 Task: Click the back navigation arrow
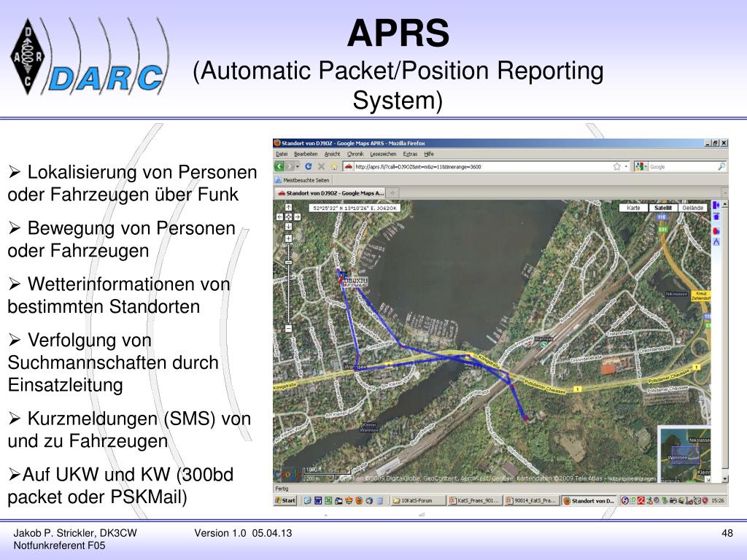pos(281,166)
